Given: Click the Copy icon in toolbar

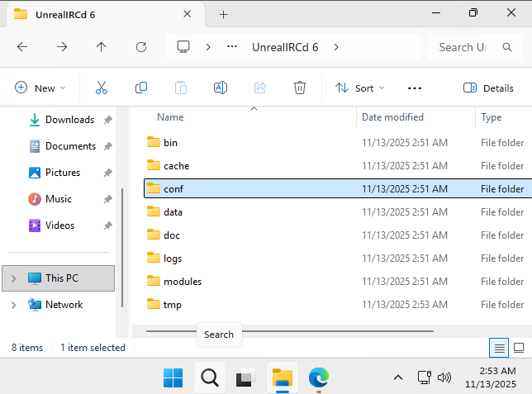Looking at the screenshot, I should point(141,88).
